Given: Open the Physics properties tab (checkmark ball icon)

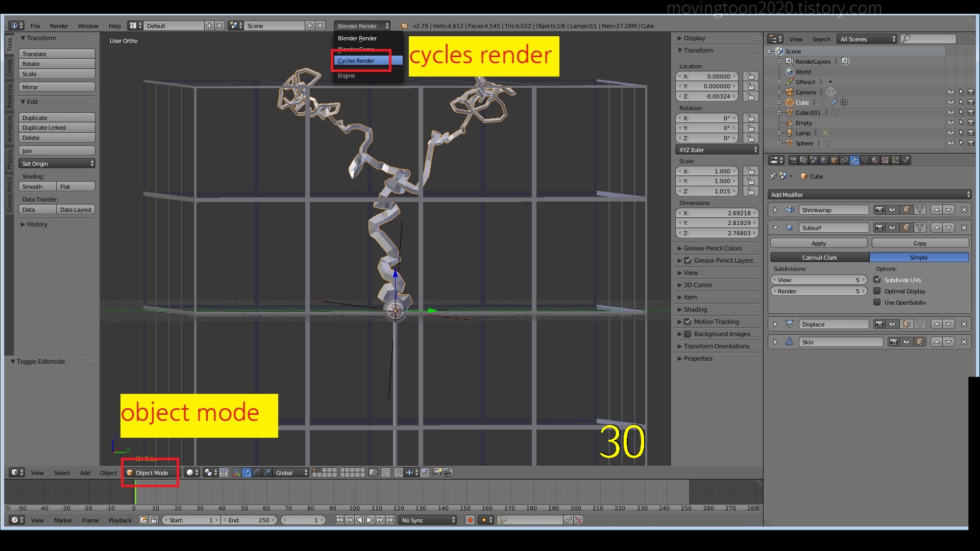Looking at the screenshot, I should click(905, 160).
